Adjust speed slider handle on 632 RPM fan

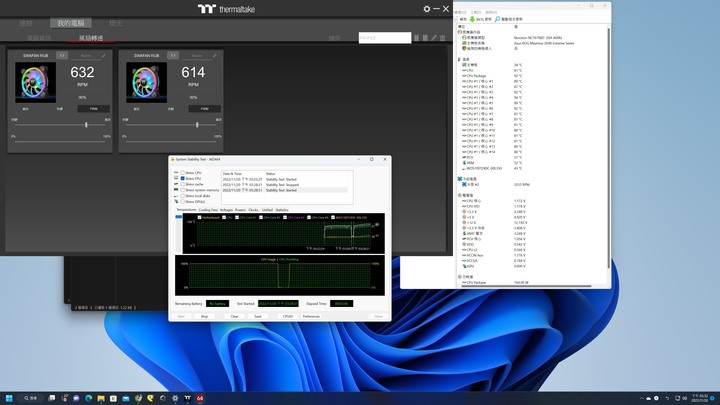click(x=86, y=125)
